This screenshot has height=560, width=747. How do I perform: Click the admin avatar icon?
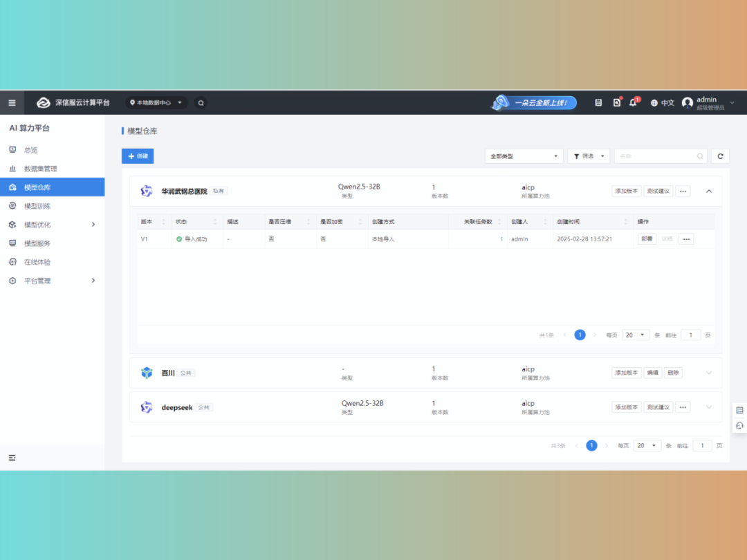tap(687, 103)
